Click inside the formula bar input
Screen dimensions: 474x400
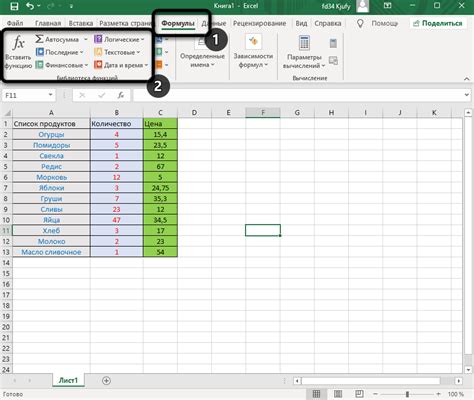click(x=298, y=95)
